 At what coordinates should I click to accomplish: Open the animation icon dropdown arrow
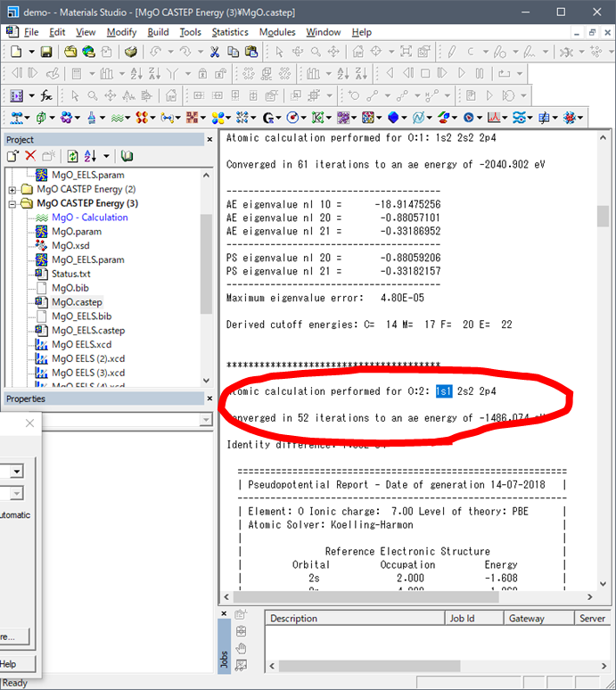point(32,95)
